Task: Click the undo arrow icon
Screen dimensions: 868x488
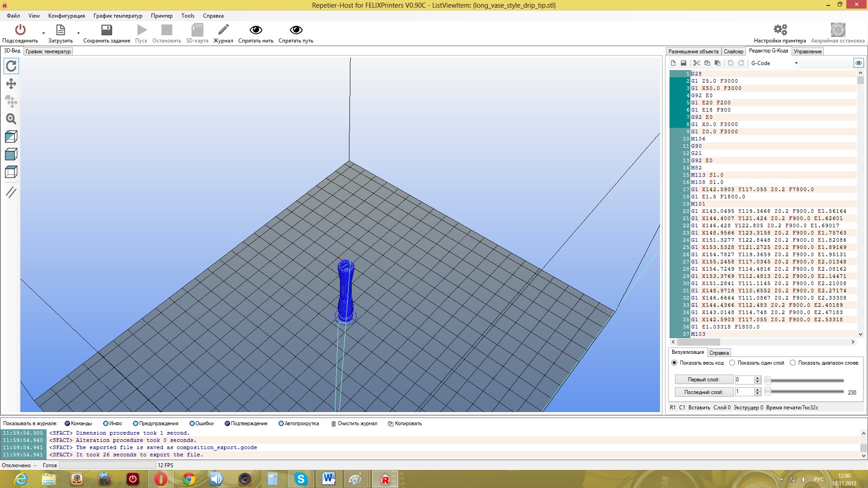Action: point(731,63)
